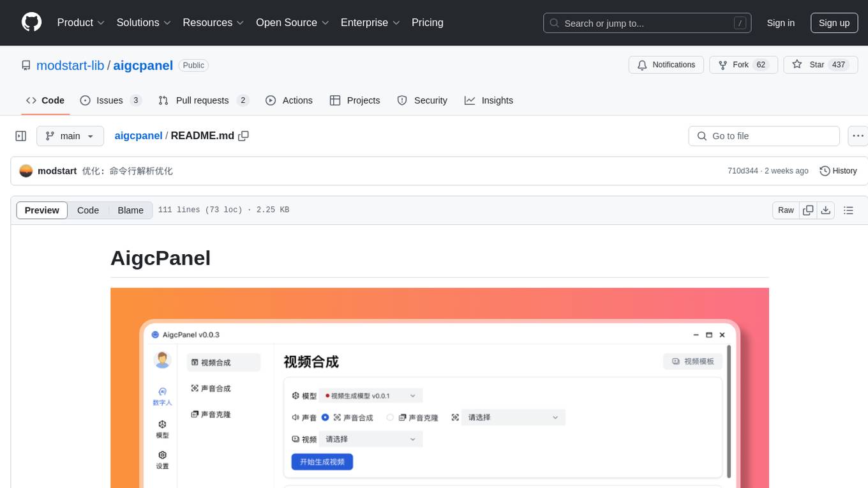Click the slash shortcut hint in search

pos(740,23)
